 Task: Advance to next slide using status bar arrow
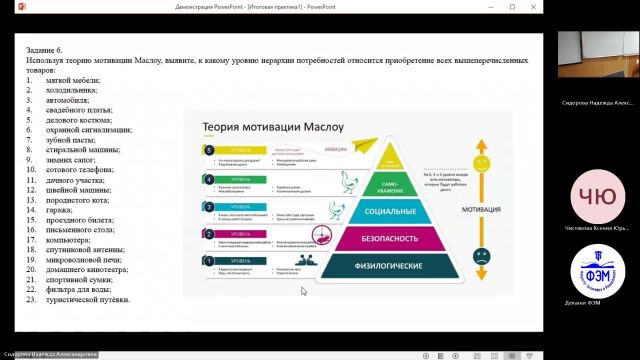(x=456, y=356)
